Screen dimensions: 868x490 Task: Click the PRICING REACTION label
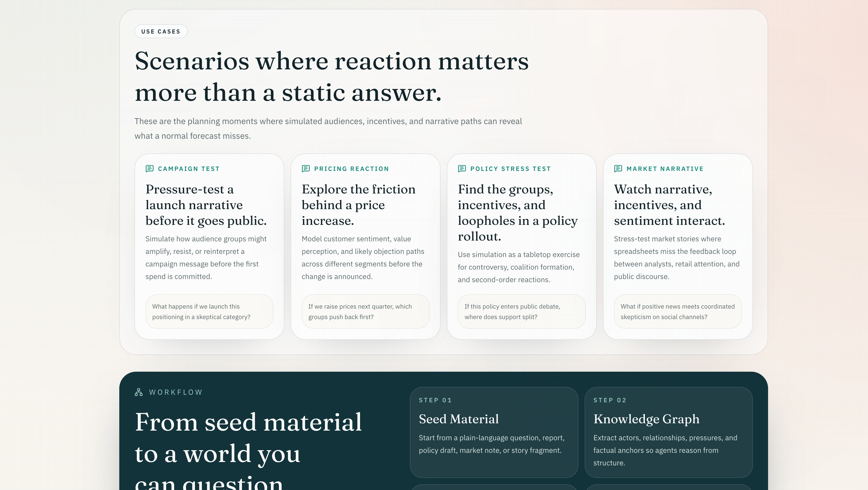pos(351,169)
